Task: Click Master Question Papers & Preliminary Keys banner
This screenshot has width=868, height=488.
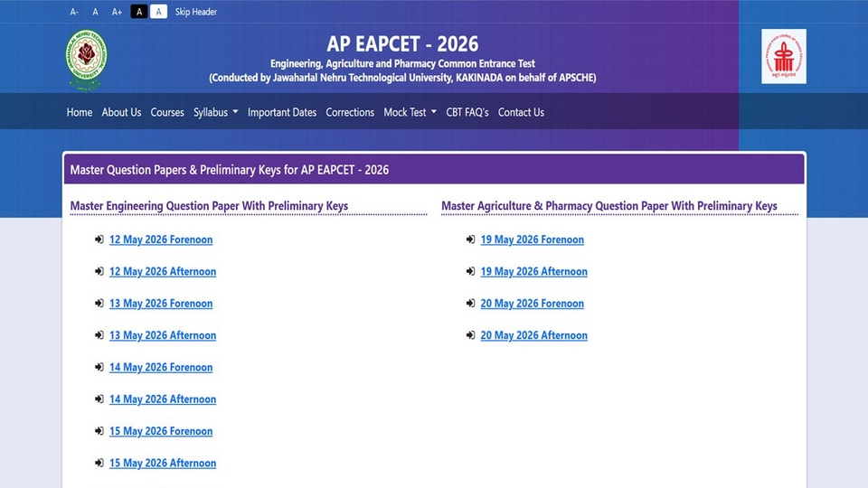Action: (434, 169)
